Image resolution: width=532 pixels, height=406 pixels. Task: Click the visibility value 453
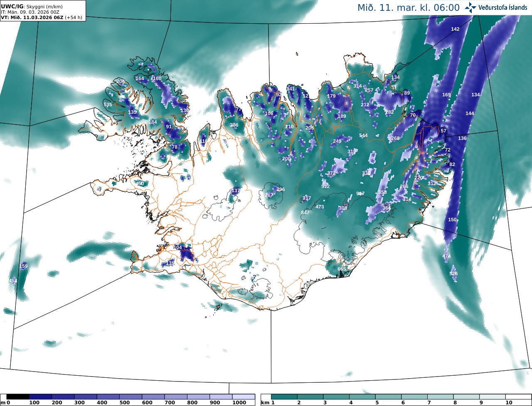(x=13, y=281)
